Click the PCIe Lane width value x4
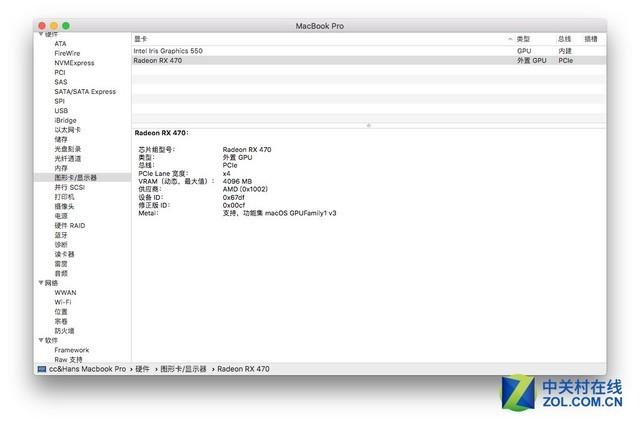Screen dimensions: 640x423 [227, 174]
